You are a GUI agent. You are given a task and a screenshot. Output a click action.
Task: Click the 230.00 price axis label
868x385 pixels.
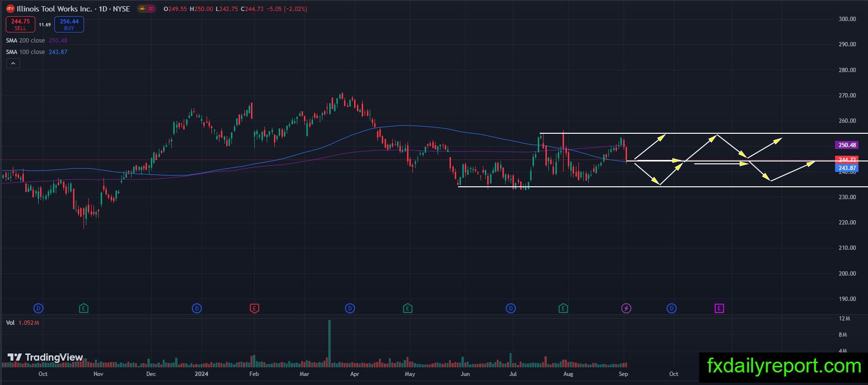847,197
